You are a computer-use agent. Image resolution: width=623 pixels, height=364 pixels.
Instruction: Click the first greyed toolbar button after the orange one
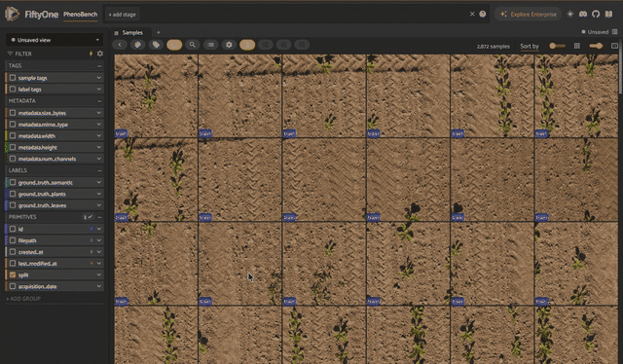(266, 45)
